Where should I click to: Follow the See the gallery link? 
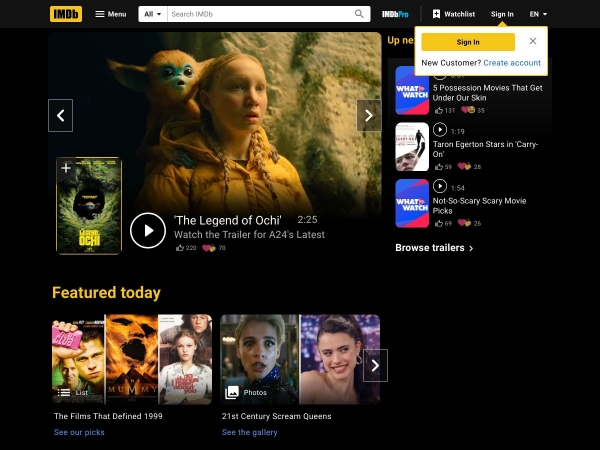pyautogui.click(x=249, y=432)
